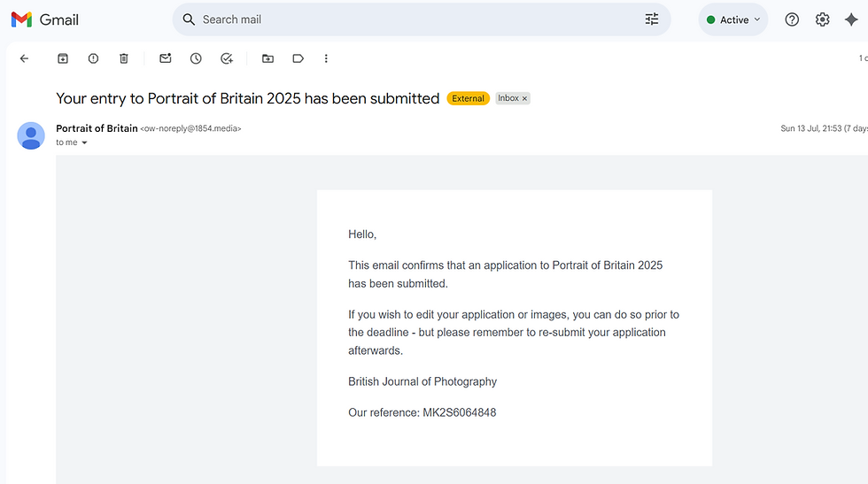Viewport: 868px width, 484px height.
Task: Open the Gemini sparkle assistant
Action: tap(851, 19)
